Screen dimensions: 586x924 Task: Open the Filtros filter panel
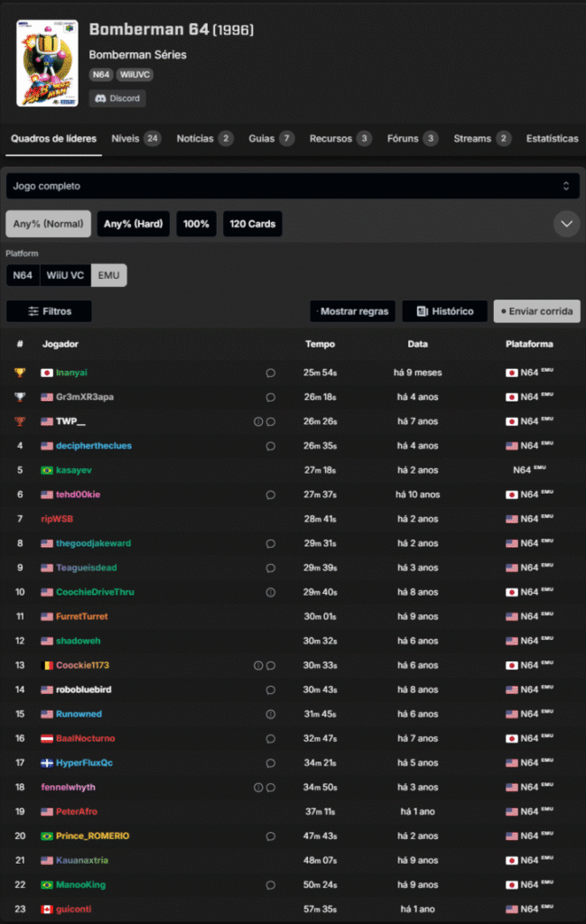pyautogui.click(x=49, y=311)
